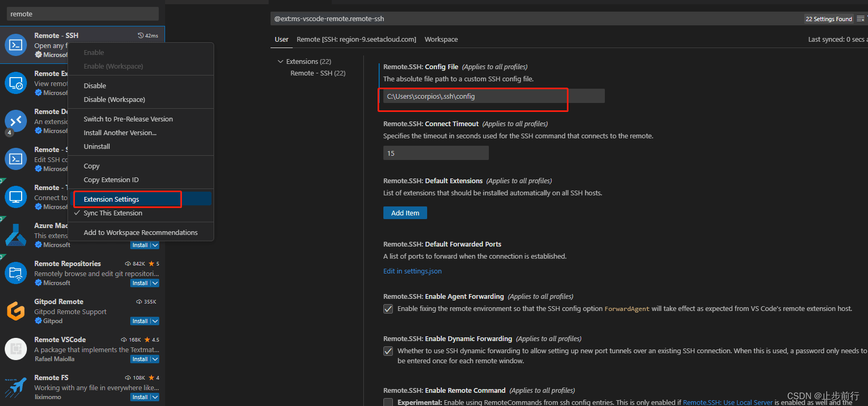Click the Config File path input field
Screen dimensions: 868x406
click(494, 96)
